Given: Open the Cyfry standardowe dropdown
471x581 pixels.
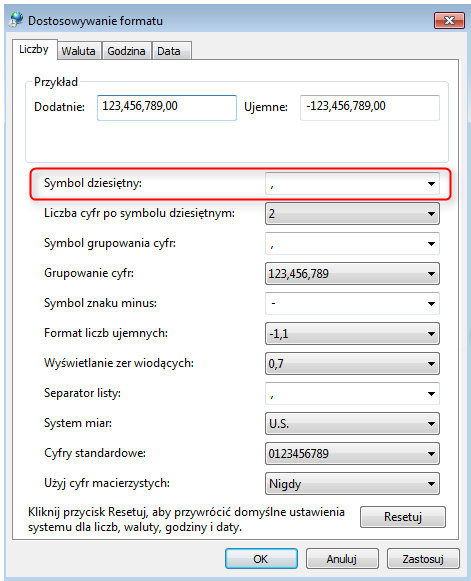Looking at the screenshot, I should coord(352,454).
